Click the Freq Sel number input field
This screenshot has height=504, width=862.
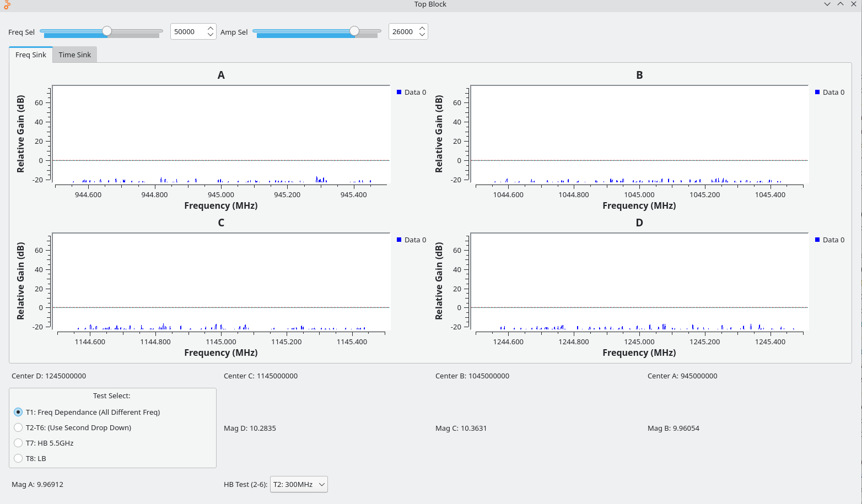(x=188, y=32)
